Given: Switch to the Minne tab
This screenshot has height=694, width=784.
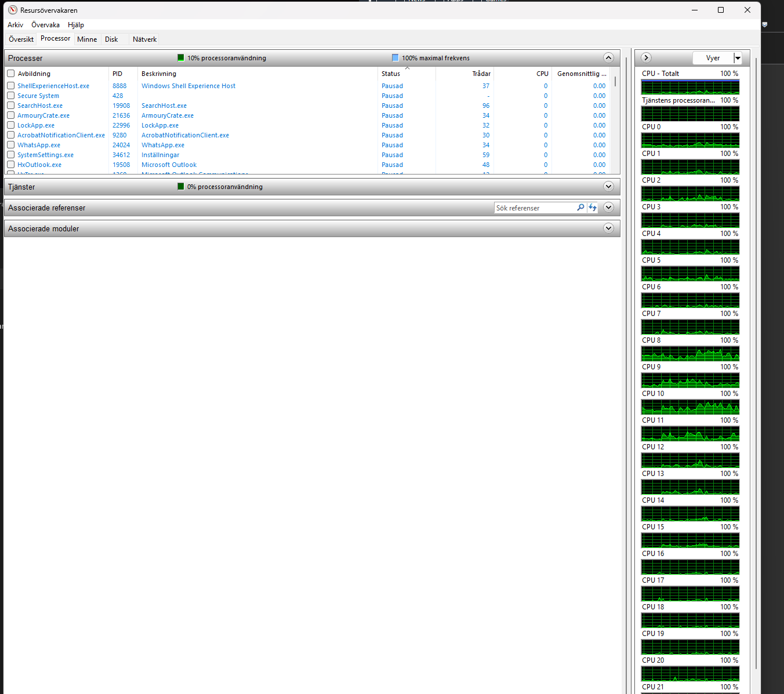Looking at the screenshot, I should click(87, 39).
